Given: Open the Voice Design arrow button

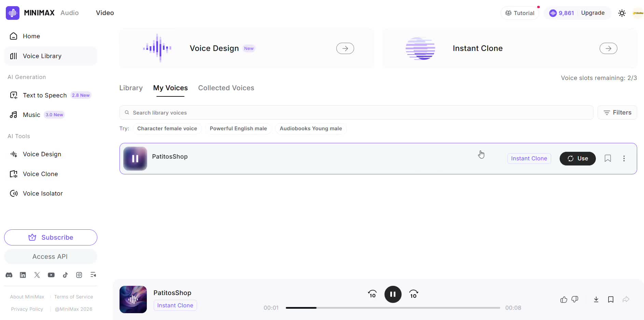Looking at the screenshot, I should (x=345, y=49).
